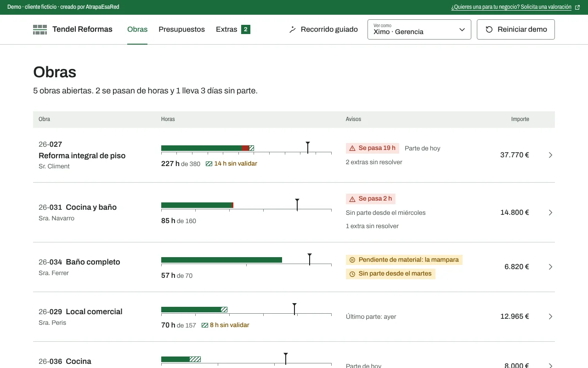Expand the Local comercial row chevron
This screenshot has width=588, height=368.
point(550,316)
